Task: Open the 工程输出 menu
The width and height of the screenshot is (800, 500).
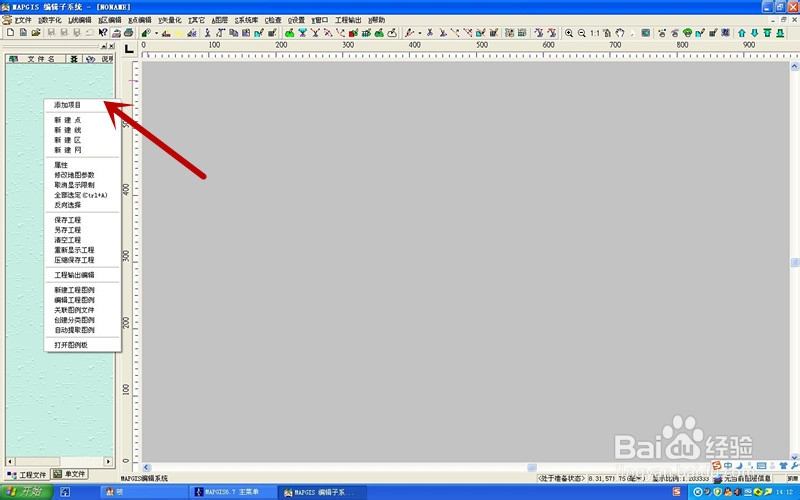Action: [348, 20]
